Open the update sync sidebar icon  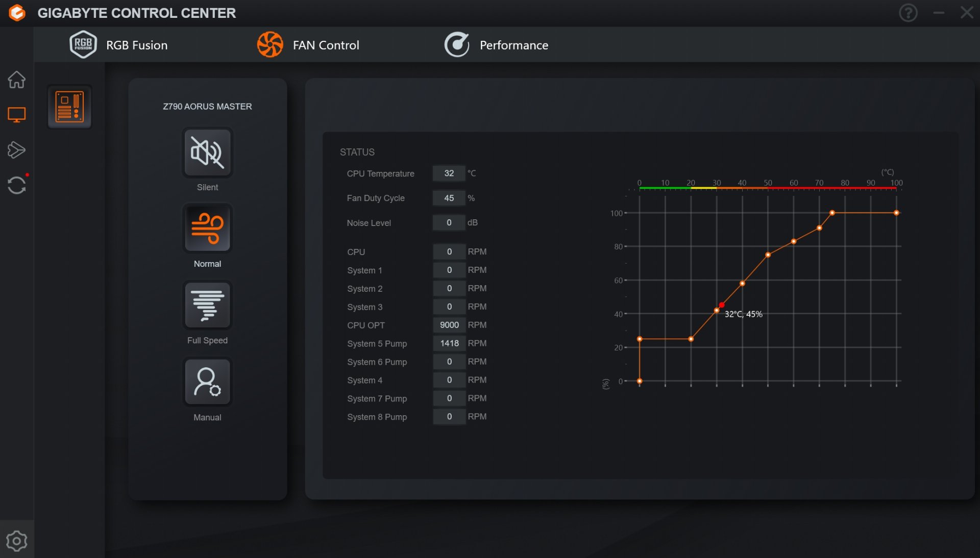(x=17, y=185)
